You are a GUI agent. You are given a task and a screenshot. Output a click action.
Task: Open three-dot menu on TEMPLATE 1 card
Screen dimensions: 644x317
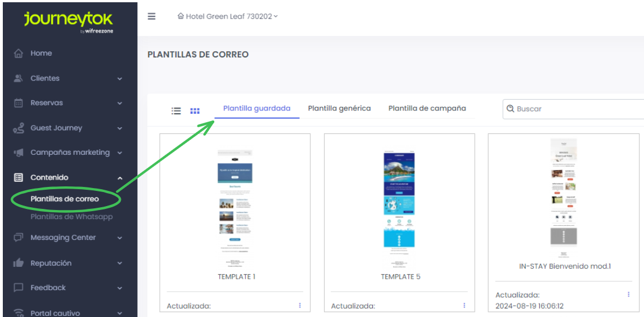(x=300, y=305)
